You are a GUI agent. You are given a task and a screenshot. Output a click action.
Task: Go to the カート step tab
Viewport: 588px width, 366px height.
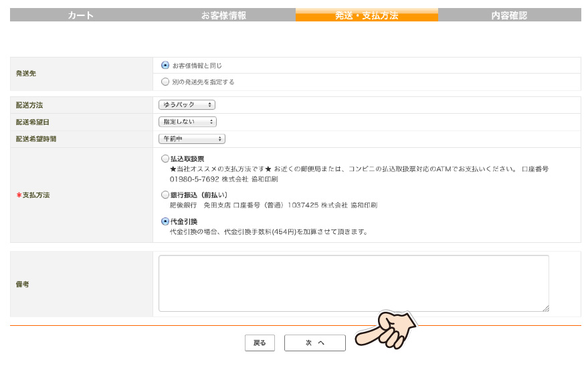[x=81, y=15]
